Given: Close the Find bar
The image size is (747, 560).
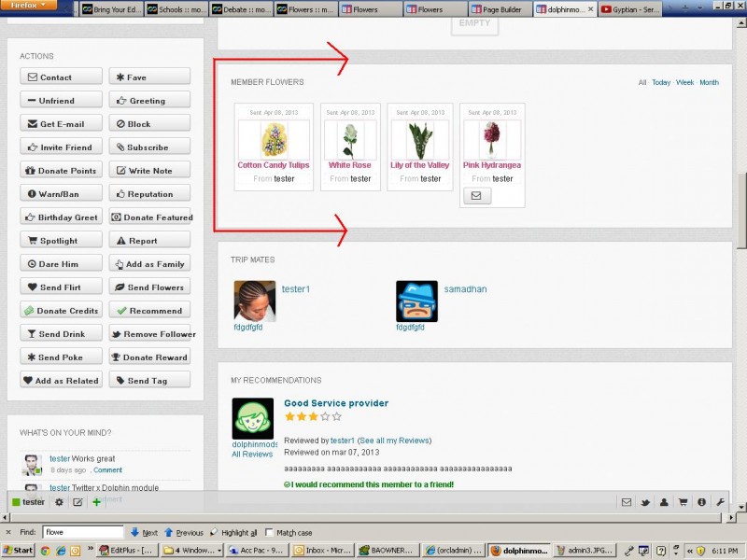Looking at the screenshot, I should pyautogui.click(x=8, y=532).
